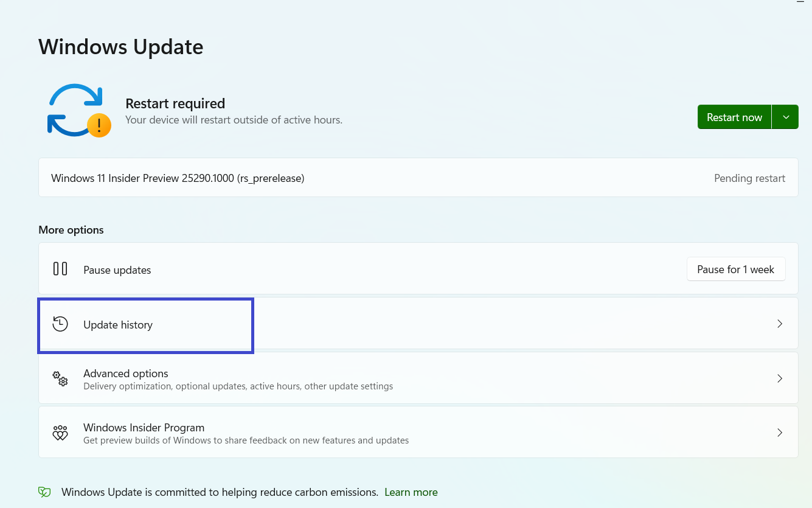Follow the Learn more link about carbon emissions
This screenshot has width=812, height=508.
point(411,492)
